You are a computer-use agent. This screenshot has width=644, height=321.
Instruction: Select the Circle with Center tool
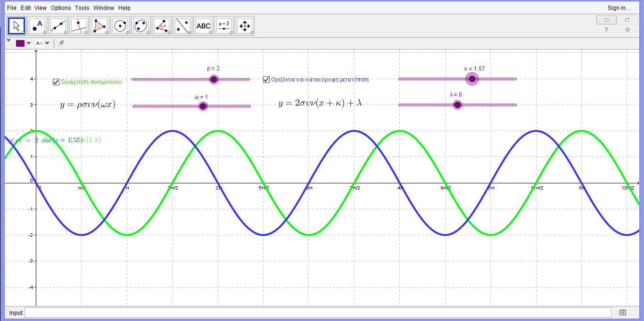click(120, 26)
